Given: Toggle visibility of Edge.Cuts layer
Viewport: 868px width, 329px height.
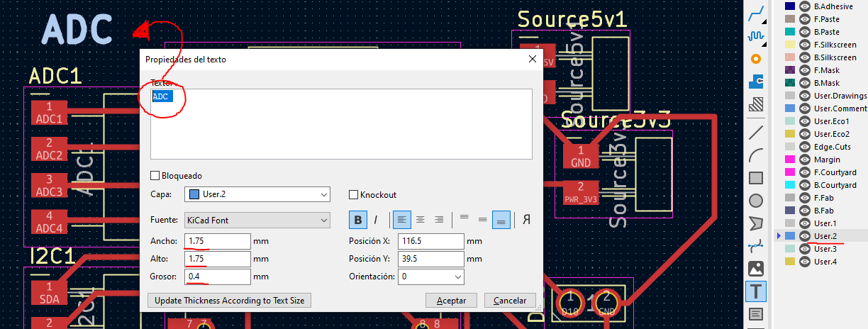Looking at the screenshot, I should [805, 147].
